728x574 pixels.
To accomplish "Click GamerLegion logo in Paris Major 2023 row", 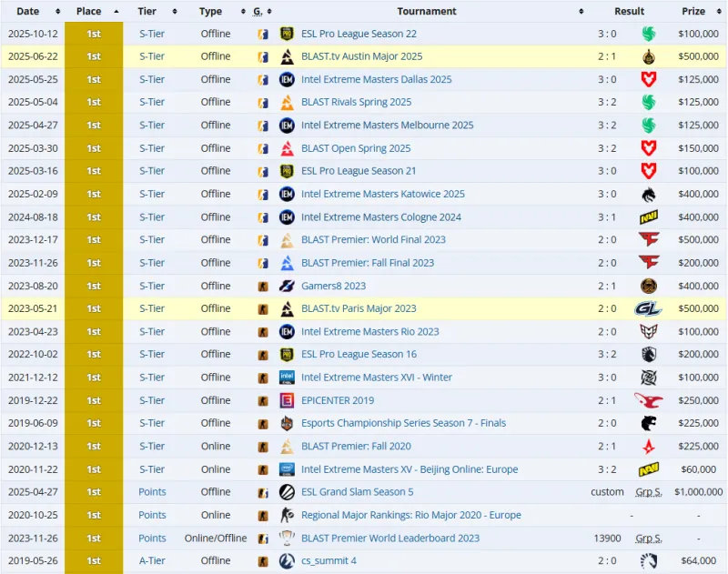I will coord(649,308).
